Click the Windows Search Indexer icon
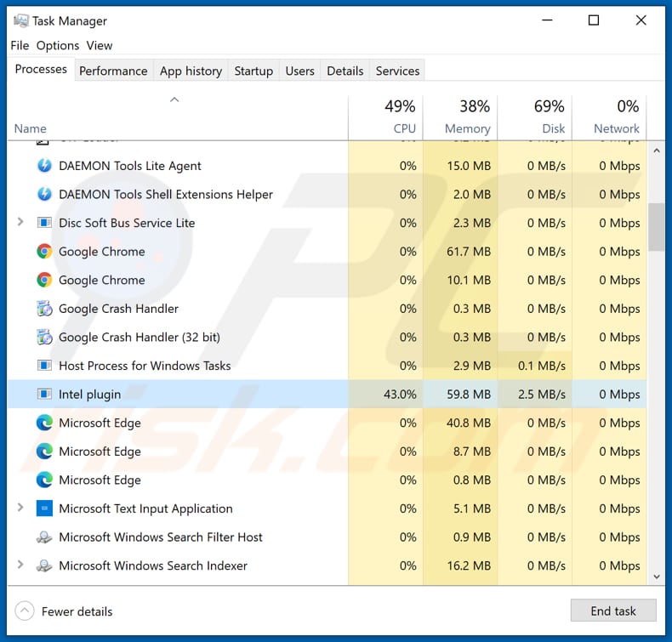The image size is (672, 642). (x=44, y=565)
